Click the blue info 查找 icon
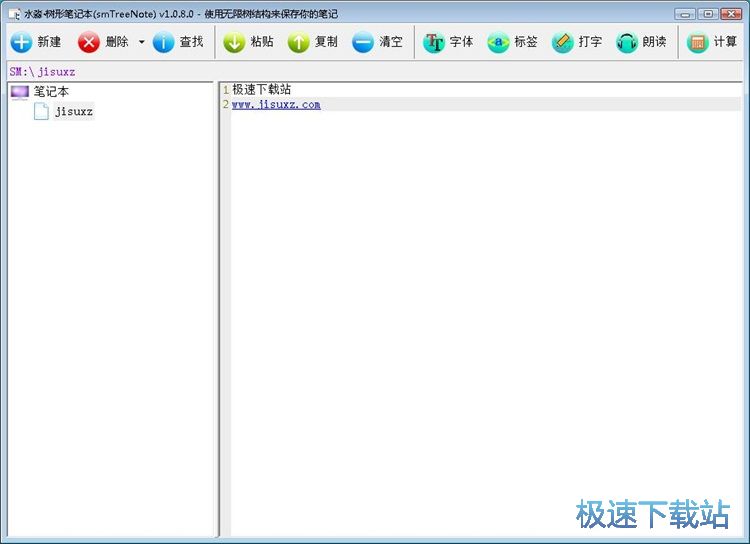The width and height of the screenshot is (750, 544). pos(164,43)
